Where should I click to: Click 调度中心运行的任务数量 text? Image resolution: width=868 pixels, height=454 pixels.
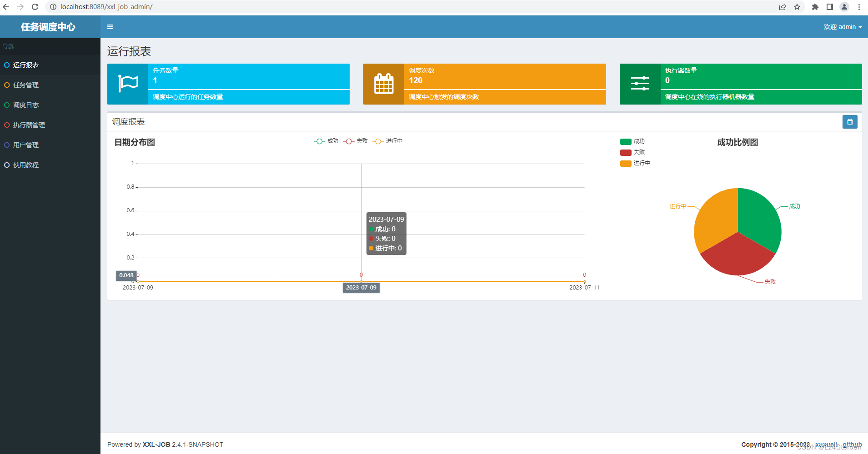pyautogui.click(x=188, y=97)
